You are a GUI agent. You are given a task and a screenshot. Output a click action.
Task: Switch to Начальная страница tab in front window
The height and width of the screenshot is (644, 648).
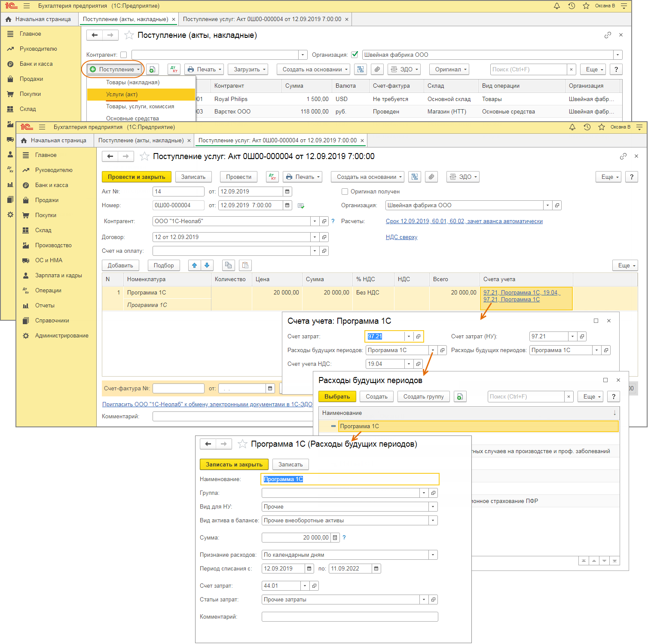click(55, 140)
